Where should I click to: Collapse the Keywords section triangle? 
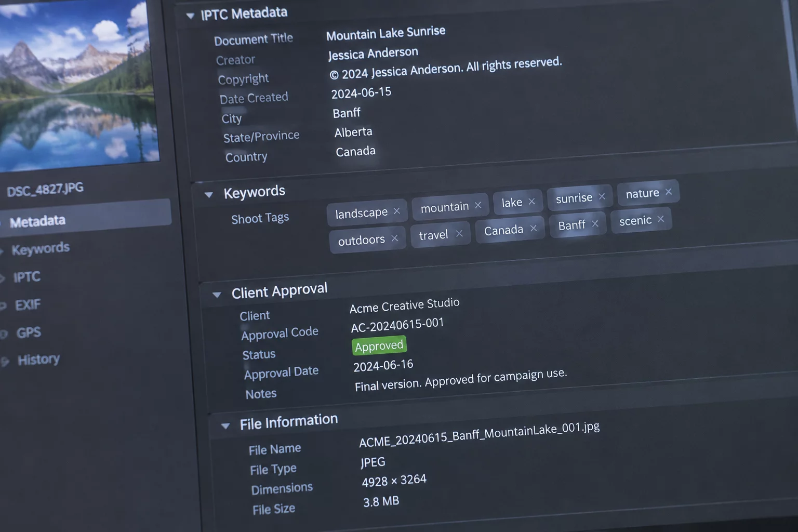point(208,195)
